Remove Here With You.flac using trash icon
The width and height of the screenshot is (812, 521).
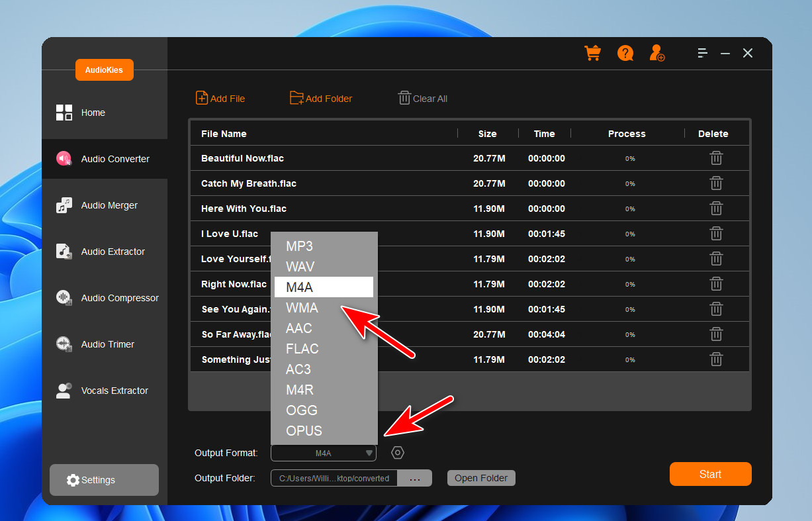(x=716, y=209)
